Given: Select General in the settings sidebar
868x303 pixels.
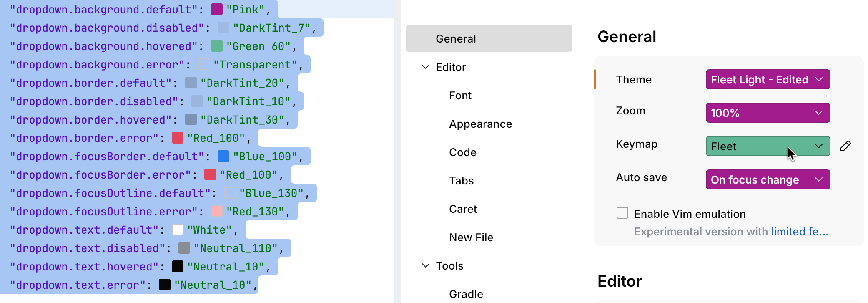Looking at the screenshot, I should point(456,38).
